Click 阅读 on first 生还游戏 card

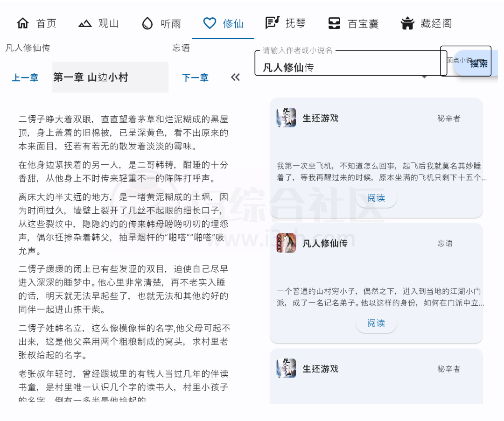376,198
